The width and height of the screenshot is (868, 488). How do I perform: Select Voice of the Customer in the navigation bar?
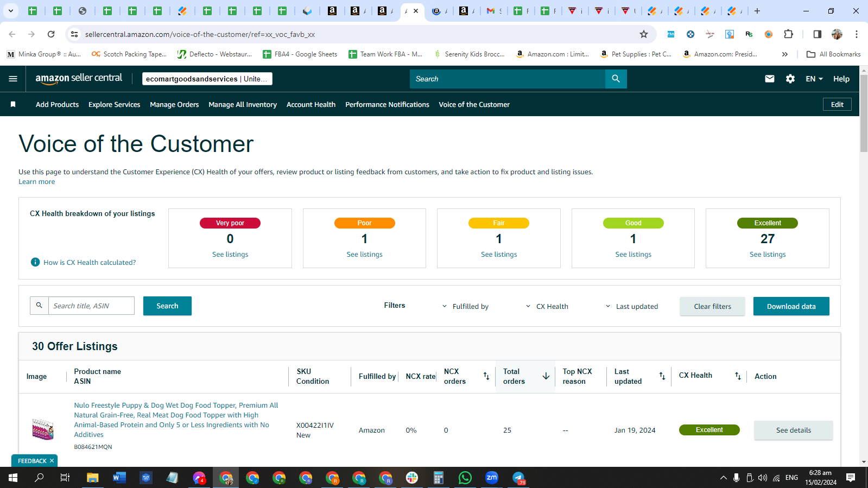tap(474, 104)
